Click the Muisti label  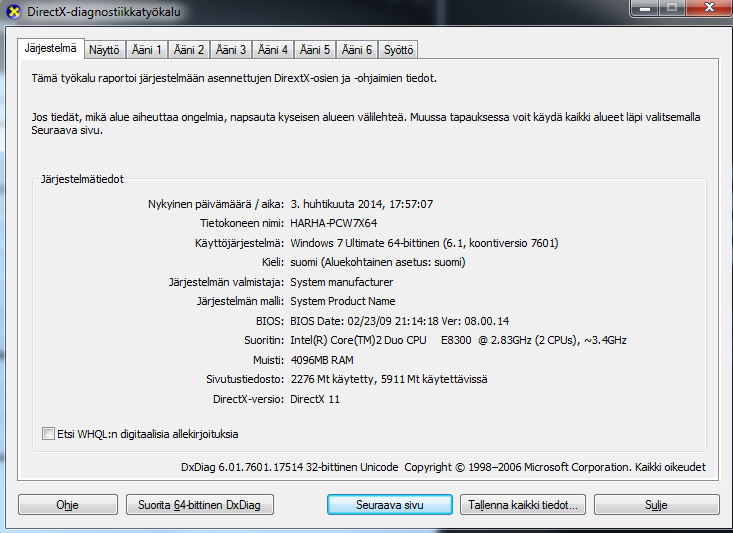tap(268, 360)
